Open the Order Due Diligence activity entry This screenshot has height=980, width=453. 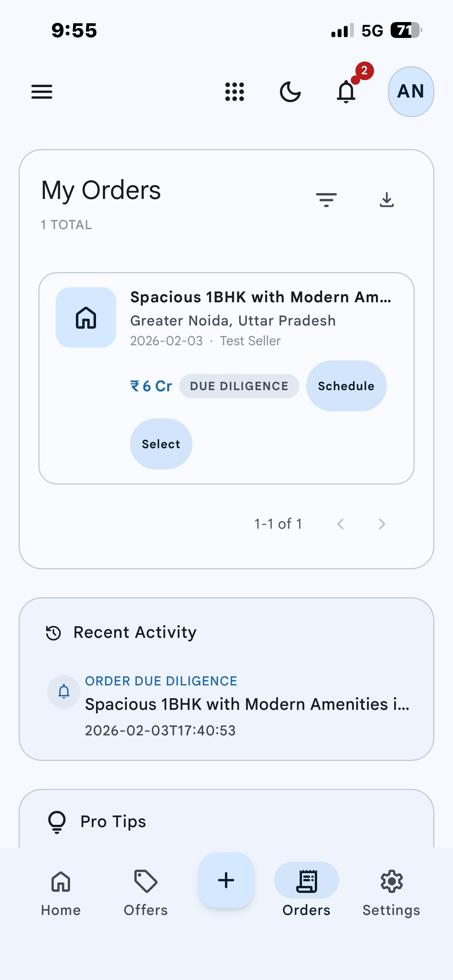[247, 704]
